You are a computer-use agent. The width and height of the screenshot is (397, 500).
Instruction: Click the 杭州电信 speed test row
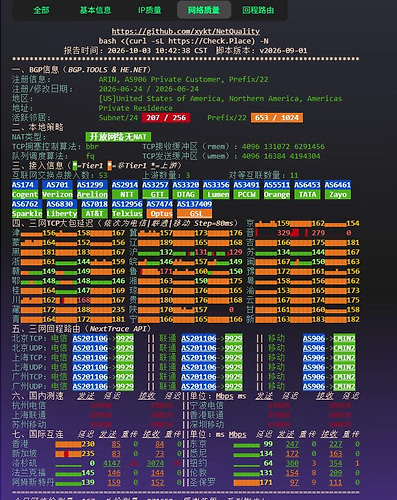(x=97, y=406)
